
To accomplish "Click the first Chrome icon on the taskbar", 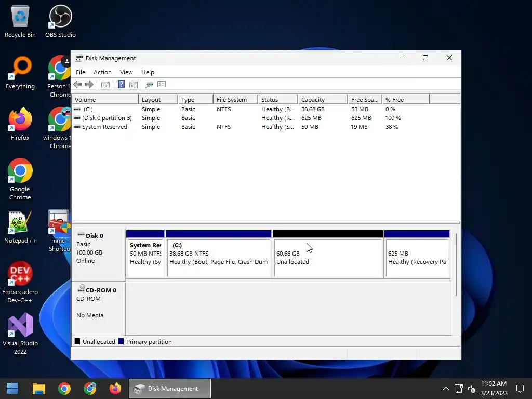I will (x=64, y=389).
